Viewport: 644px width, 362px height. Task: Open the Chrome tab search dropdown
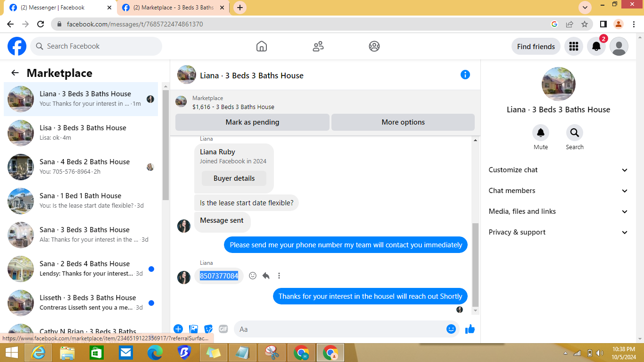point(585,8)
